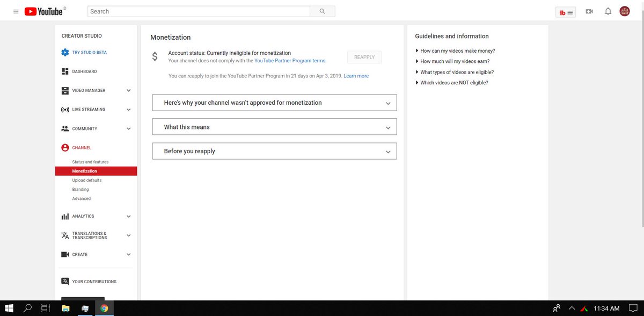The height and width of the screenshot is (316, 644).
Task: Click the Reapply button
Action: click(364, 57)
